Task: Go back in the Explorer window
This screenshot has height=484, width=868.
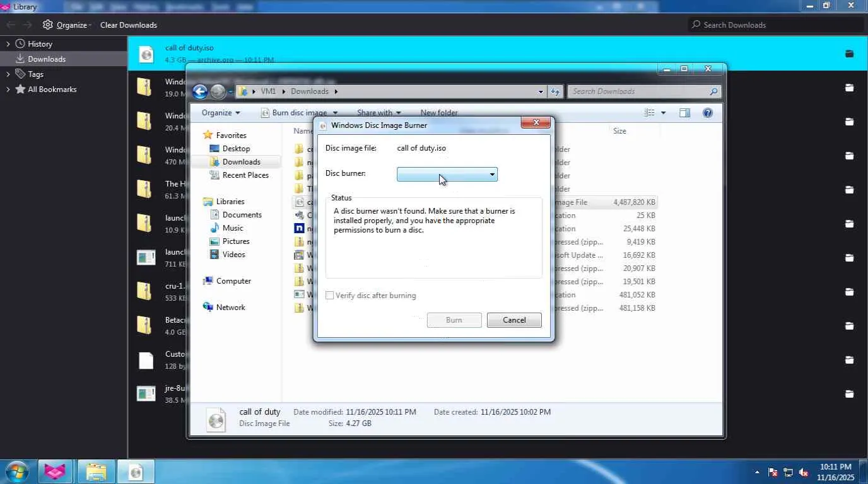Action: (200, 91)
